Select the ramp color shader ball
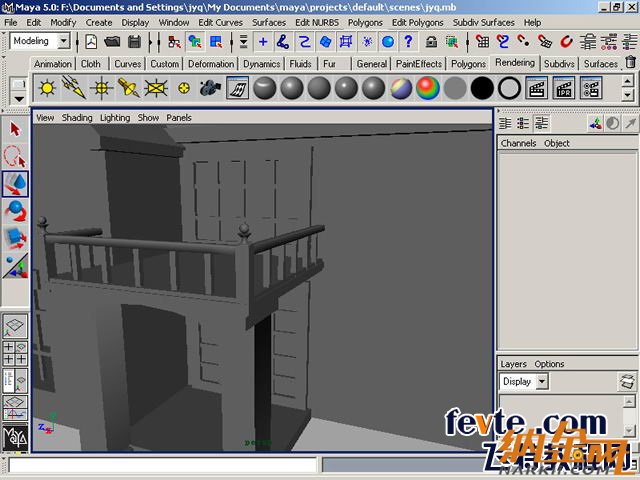The width and height of the screenshot is (640, 480). [x=428, y=88]
